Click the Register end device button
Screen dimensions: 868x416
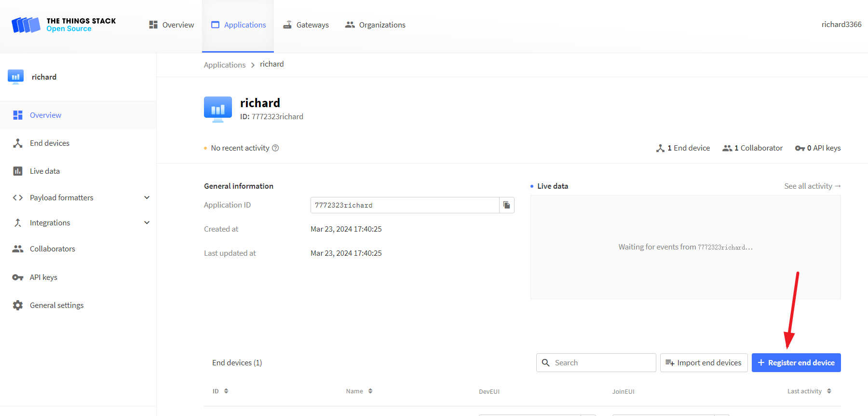(x=796, y=363)
